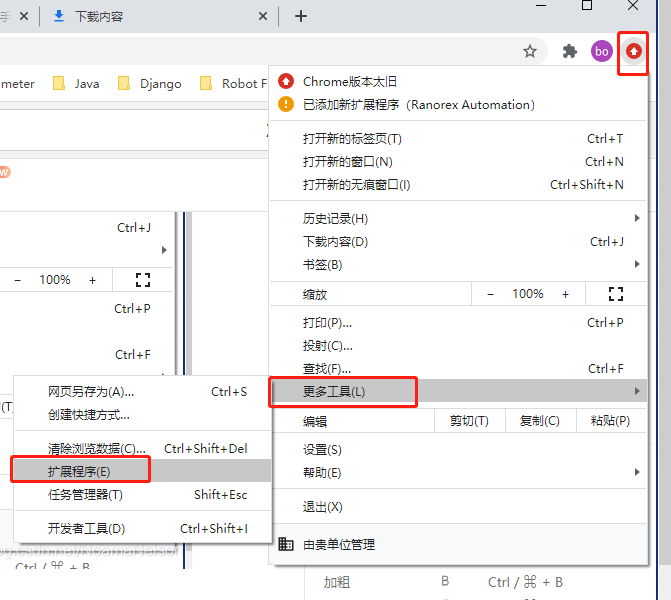Screen dimensions: 671x600
Task: Click plus zoom in background page screenshot
Action: coord(92,280)
